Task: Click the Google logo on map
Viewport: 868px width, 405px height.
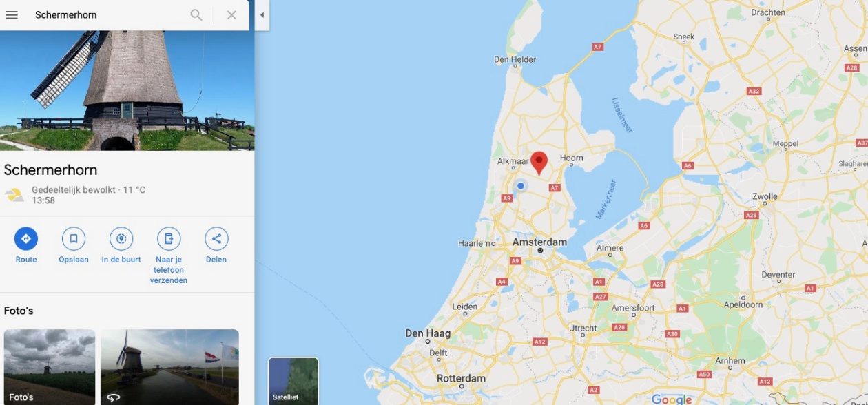Action: point(672,399)
